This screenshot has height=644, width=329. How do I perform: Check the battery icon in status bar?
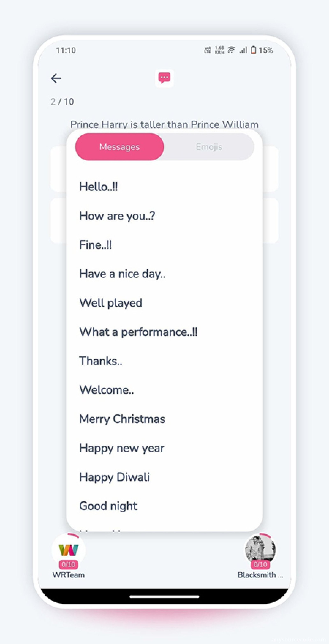click(x=253, y=50)
